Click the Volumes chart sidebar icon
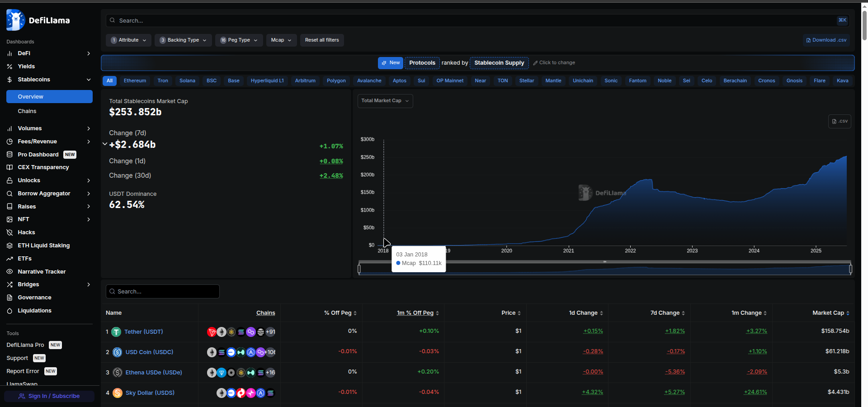Screen dimensions: 868x407 pyautogui.click(x=9, y=128)
